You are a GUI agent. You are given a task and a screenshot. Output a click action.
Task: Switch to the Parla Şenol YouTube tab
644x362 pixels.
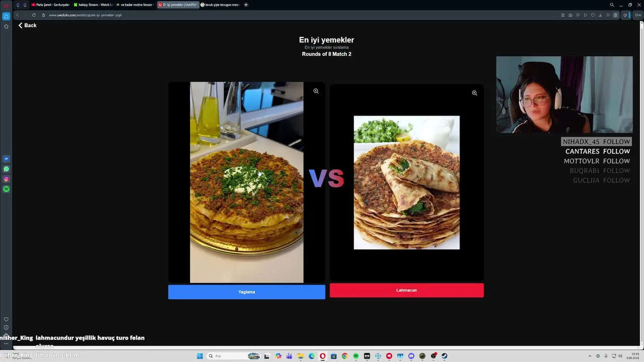pyautogui.click(x=50, y=5)
